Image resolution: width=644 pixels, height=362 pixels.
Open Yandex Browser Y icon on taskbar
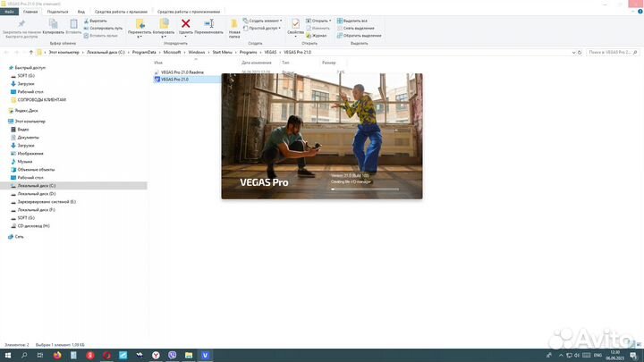tap(156, 355)
